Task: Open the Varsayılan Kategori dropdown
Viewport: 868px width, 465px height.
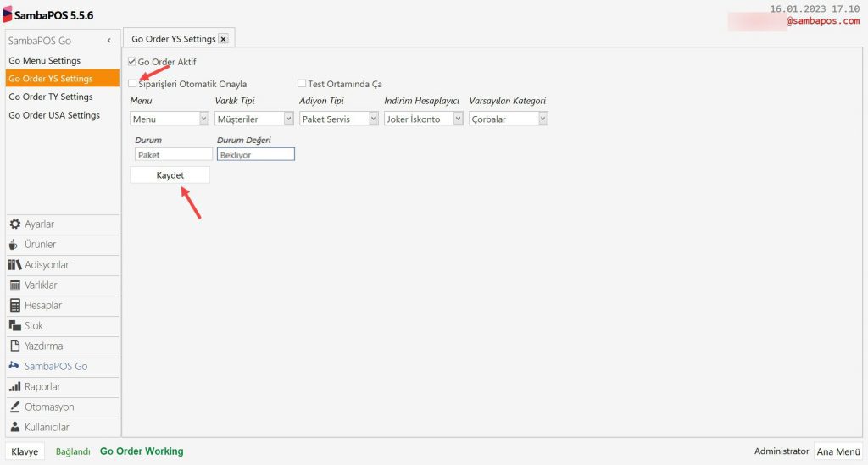Action: click(x=542, y=119)
